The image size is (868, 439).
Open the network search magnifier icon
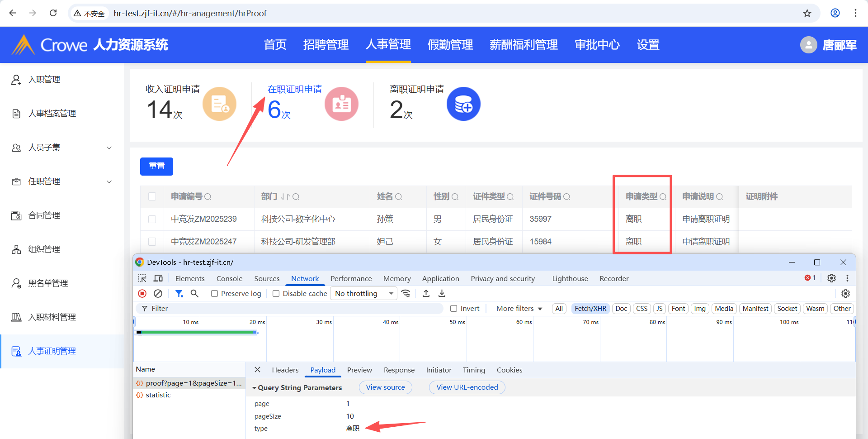click(194, 293)
